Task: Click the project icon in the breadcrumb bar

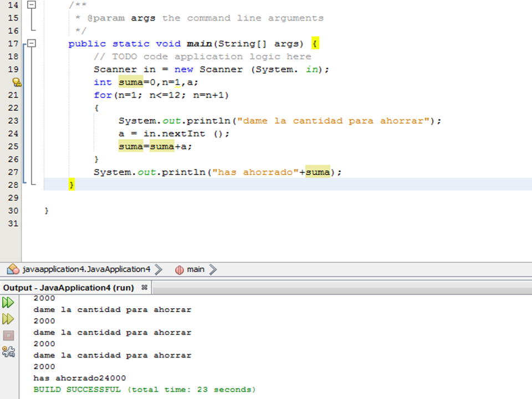Action: (12, 269)
